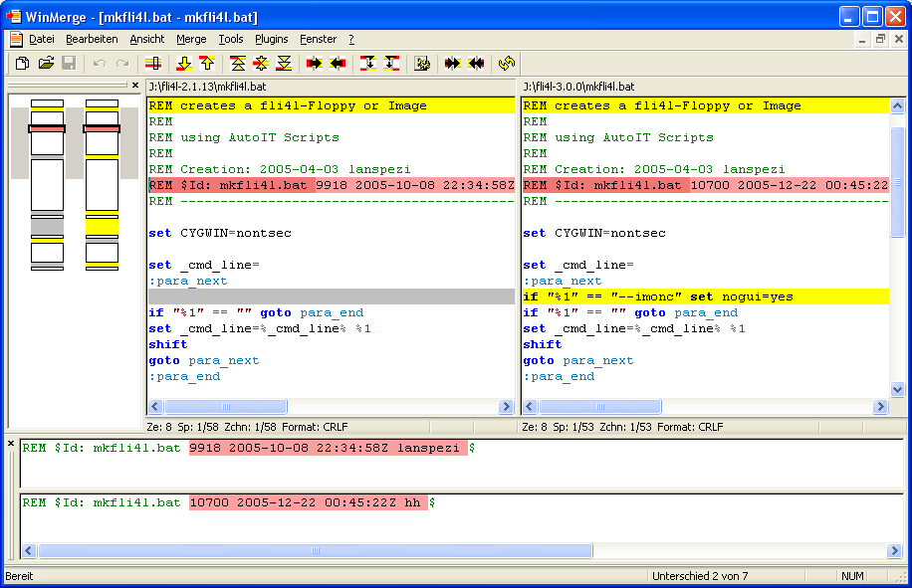Jump to next difference (down arrow icon)
The image size is (912, 588).
pyautogui.click(x=183, y=64)
